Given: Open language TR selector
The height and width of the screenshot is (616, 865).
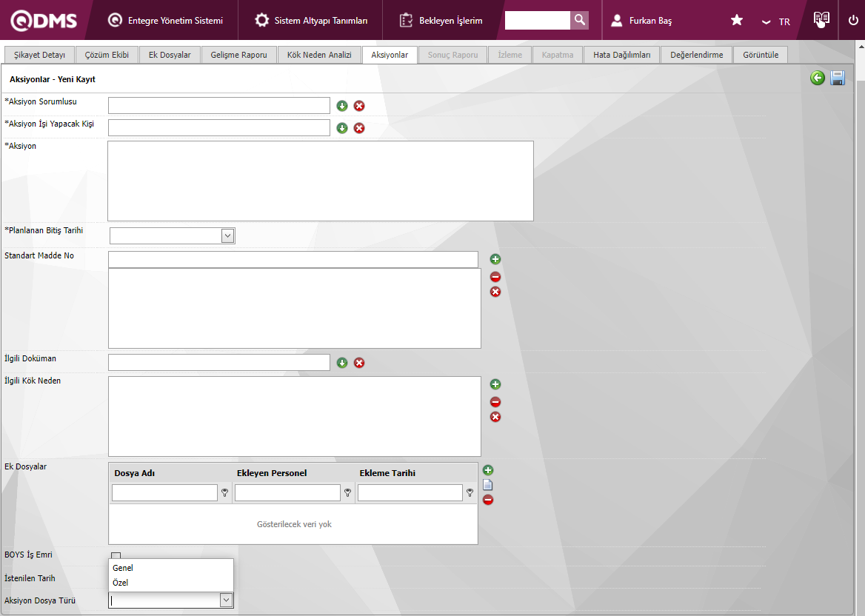Looking at the screenshot, I should (x=776, y=21).
